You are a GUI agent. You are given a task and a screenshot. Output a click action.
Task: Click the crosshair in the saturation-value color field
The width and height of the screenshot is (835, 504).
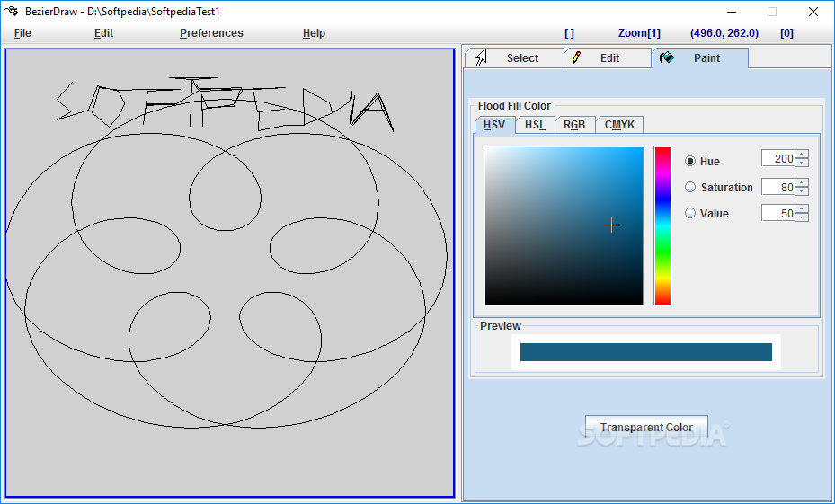611,225
